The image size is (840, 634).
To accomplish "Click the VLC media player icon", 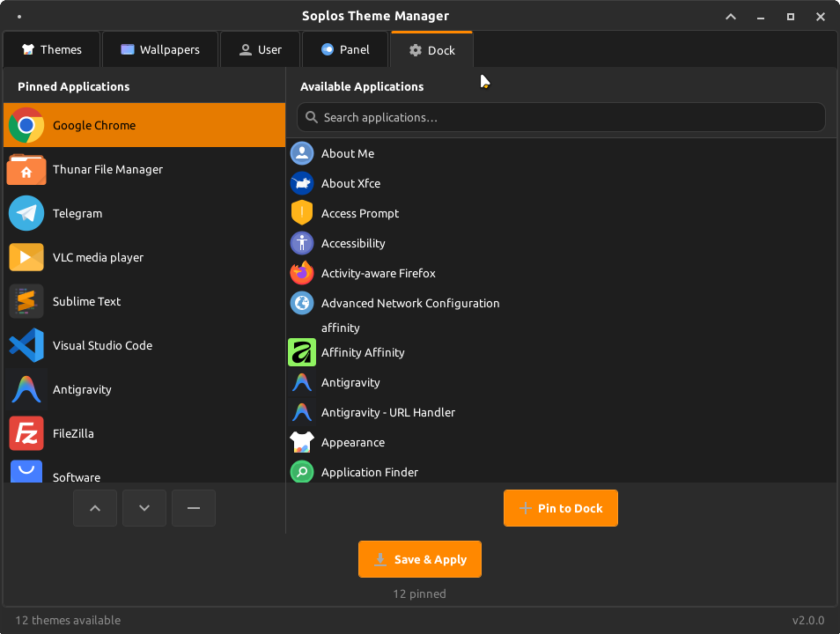I will pos(26,257).
